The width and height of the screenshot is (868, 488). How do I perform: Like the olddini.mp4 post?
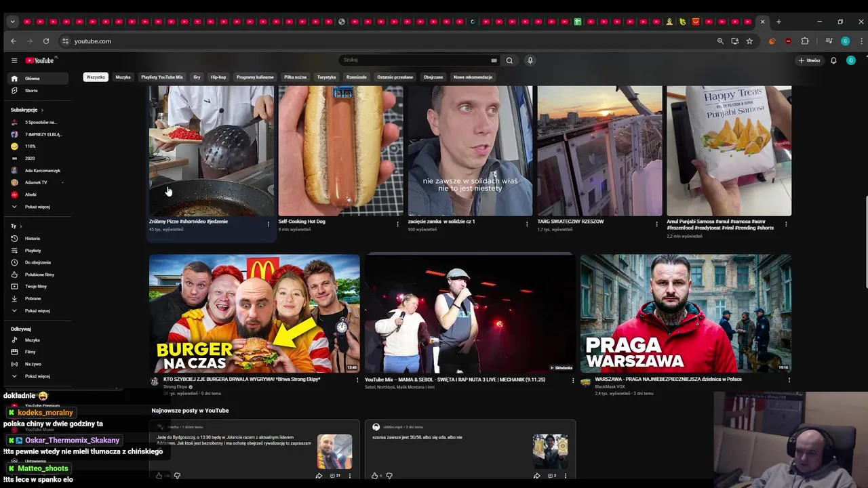(x=375, y=476)
